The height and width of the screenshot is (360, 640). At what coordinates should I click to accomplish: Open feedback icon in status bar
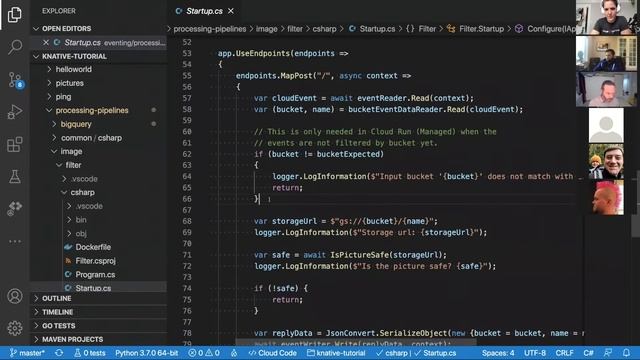tap(608, 353)
